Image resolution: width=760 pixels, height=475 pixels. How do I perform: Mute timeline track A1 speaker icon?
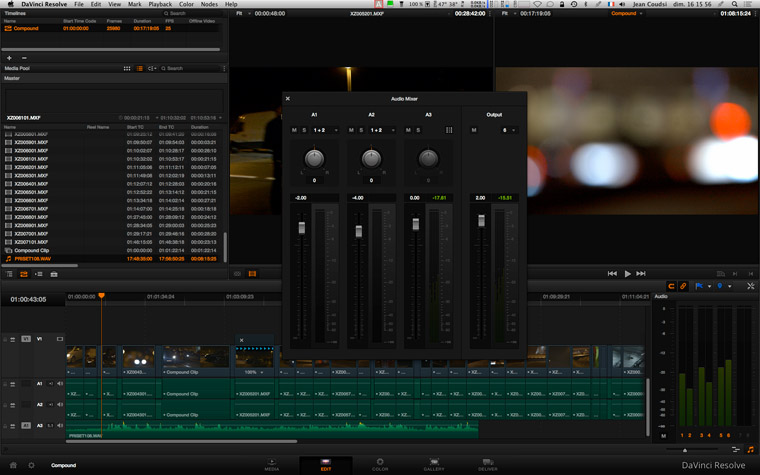coord(60,384)
